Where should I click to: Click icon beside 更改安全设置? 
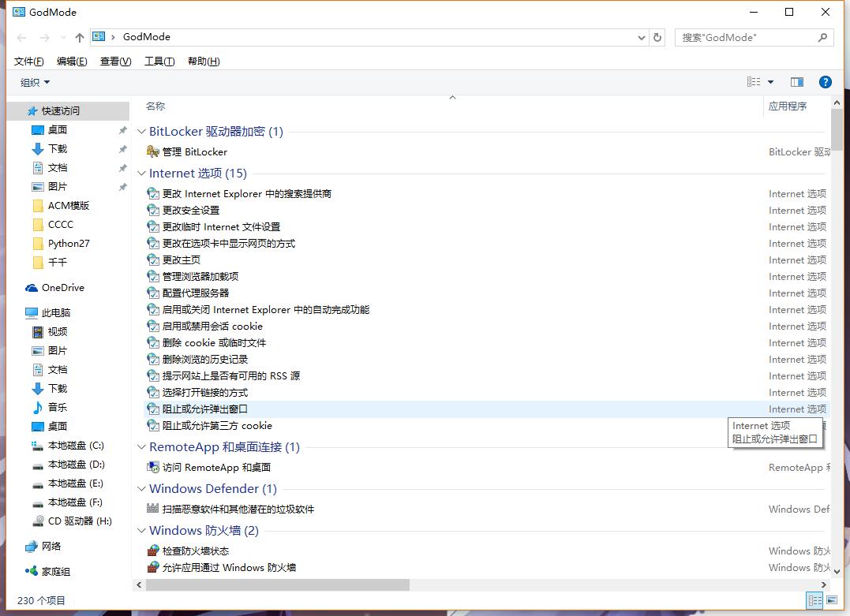(x=153, y=211)
